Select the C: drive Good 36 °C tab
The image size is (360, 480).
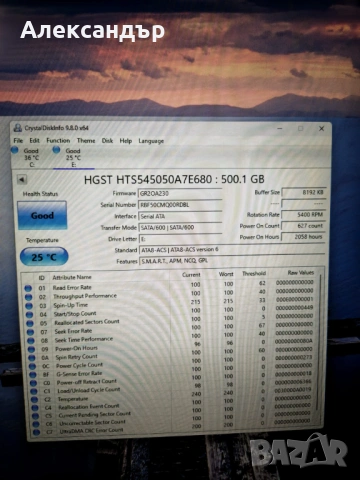click(x=27, y=157)
